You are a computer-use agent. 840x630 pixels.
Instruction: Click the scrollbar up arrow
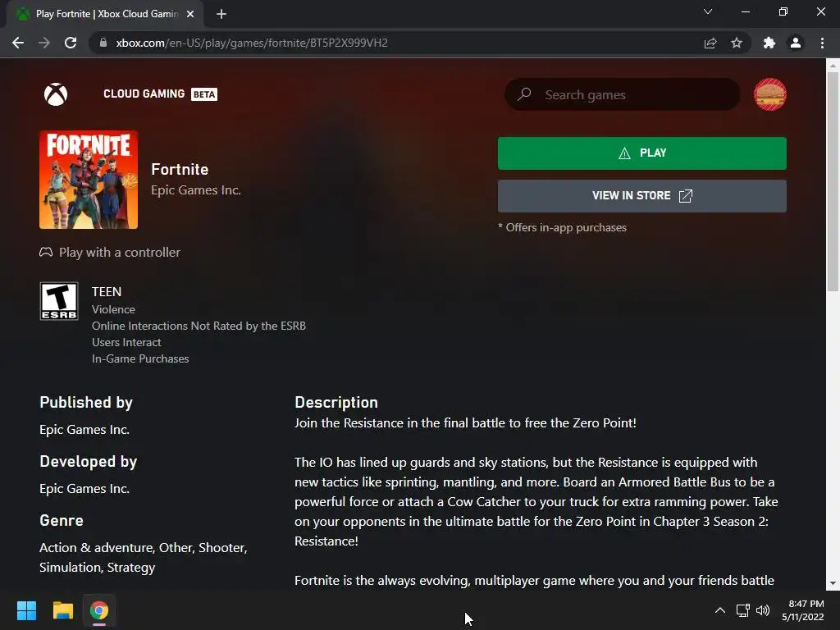[x=833, y=65]
